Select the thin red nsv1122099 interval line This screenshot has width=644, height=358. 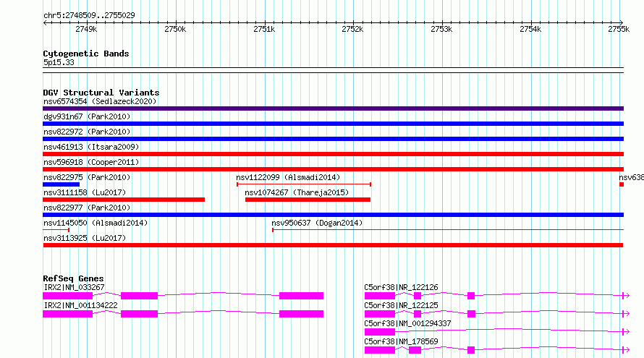[x=304, y=184]
